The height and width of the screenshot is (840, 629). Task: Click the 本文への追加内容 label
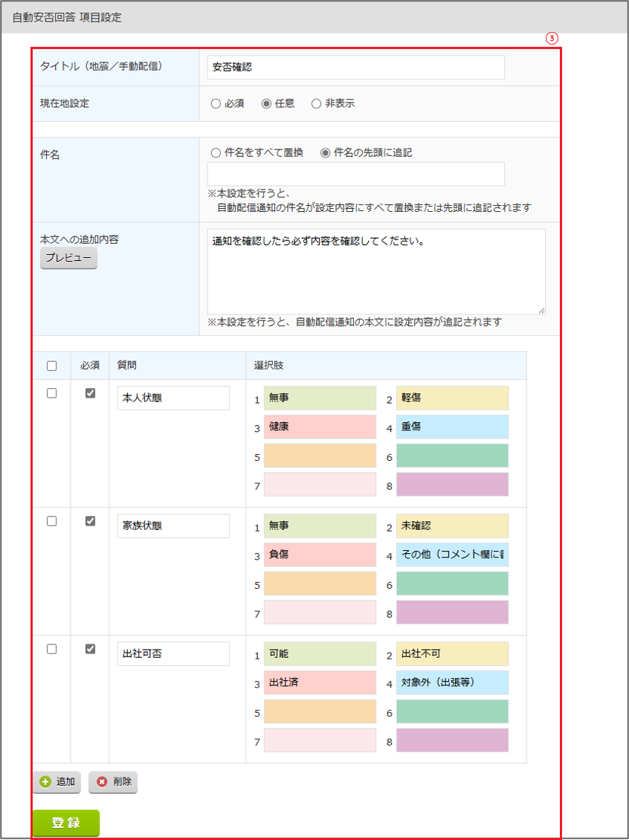(x=80, y=239)
